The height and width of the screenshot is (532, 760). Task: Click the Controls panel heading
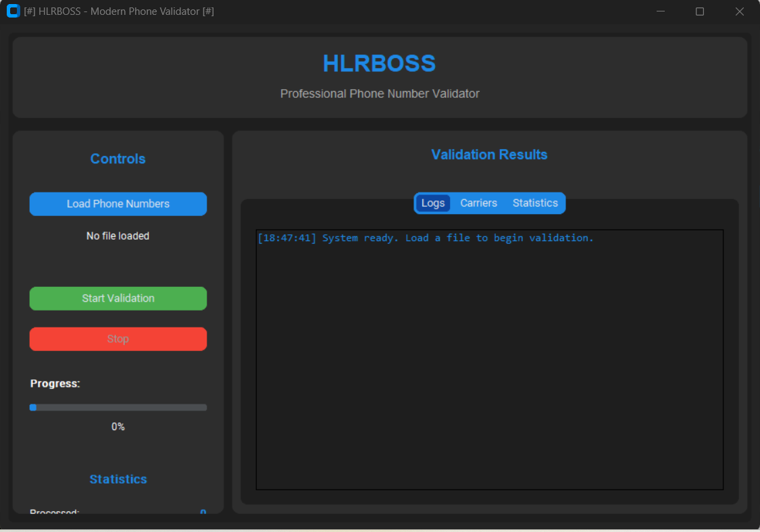(118, 159)
